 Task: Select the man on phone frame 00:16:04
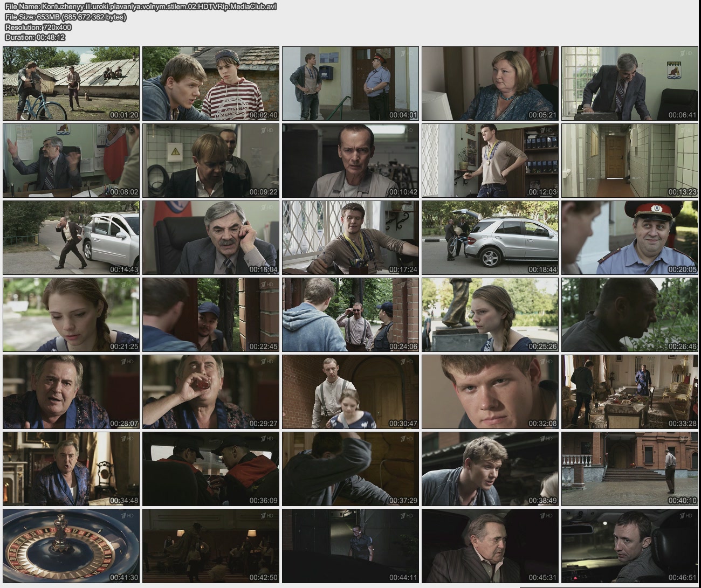tap(211, 238)
